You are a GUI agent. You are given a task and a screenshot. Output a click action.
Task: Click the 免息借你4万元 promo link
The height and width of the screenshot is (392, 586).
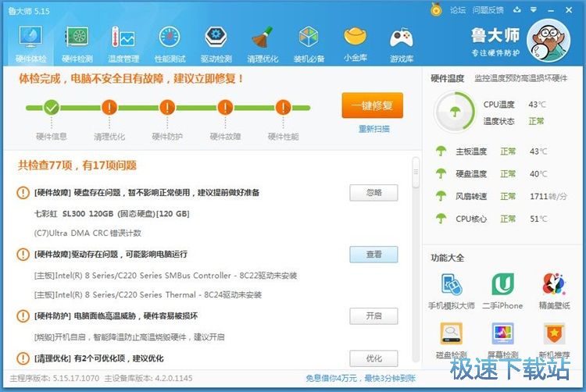point(361,378)
